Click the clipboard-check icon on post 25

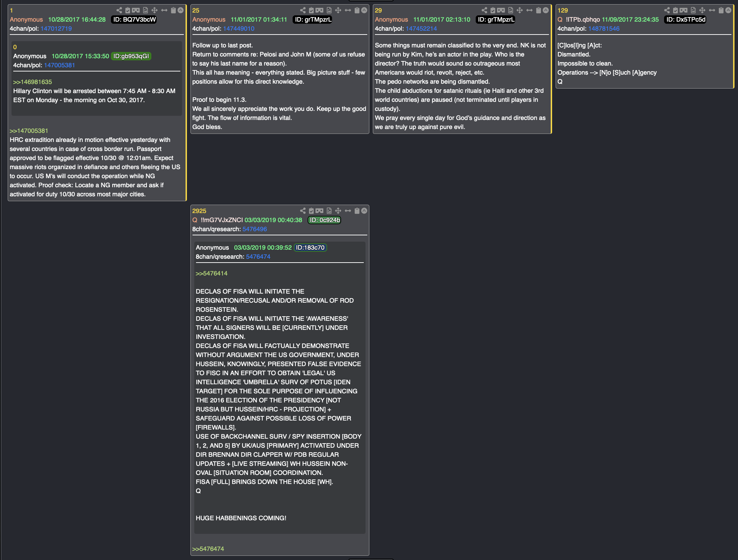click(311, 10)
